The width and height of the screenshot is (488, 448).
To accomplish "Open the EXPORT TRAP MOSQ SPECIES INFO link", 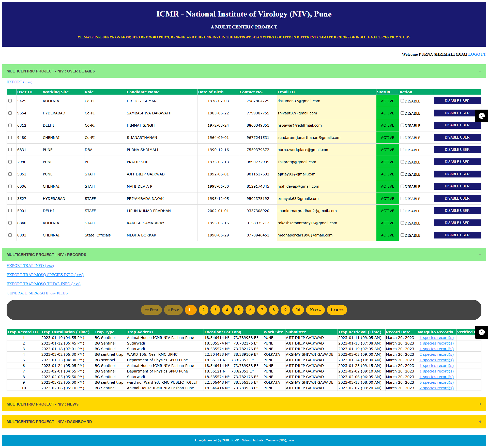I will click(x=45, y=275).
